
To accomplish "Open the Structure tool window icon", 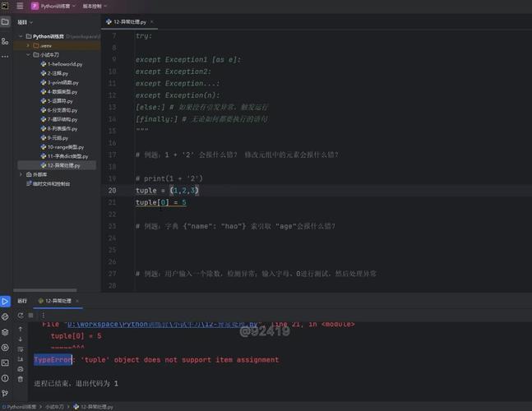I will 5,41.
